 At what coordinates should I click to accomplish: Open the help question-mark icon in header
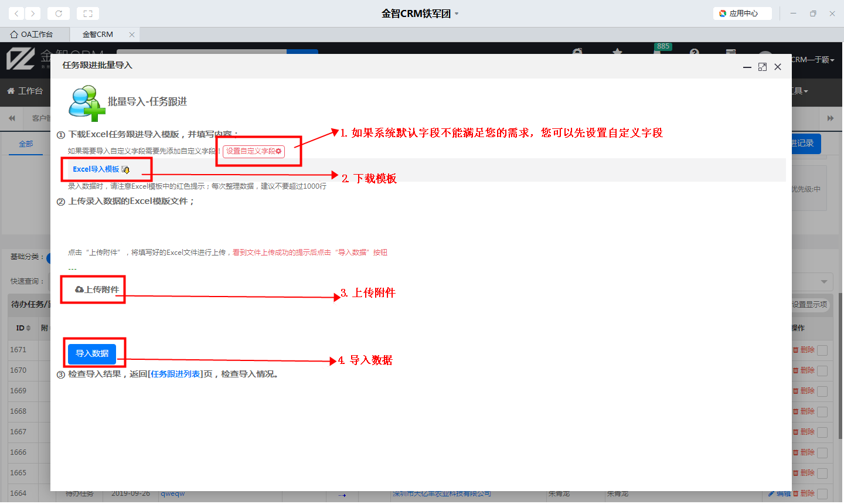[x=695, y=52]
